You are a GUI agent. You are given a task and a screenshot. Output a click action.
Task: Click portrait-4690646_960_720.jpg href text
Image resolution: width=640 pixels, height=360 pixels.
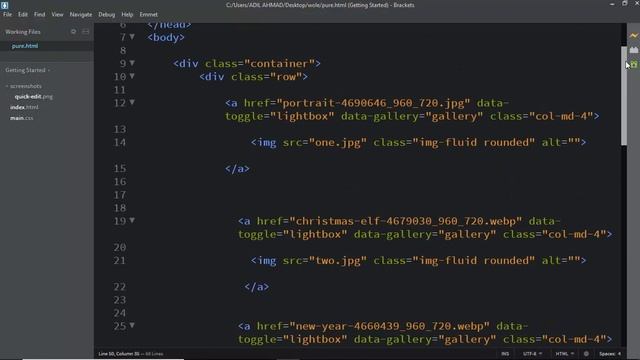[373, 103]
